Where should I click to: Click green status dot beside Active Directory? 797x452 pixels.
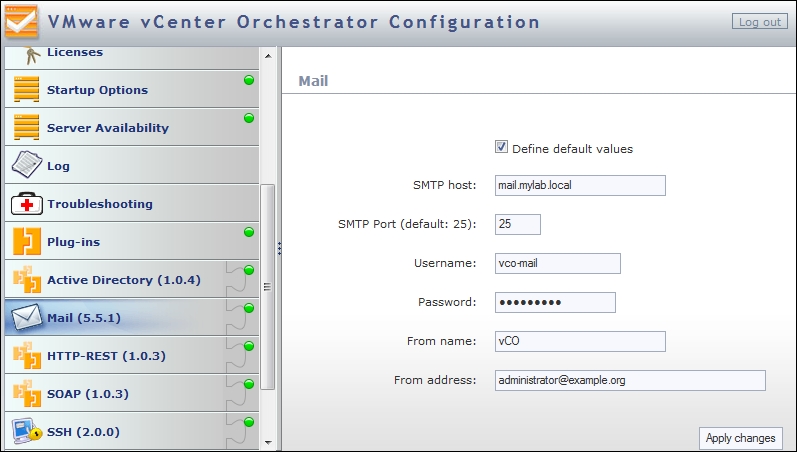click(249, 270)
